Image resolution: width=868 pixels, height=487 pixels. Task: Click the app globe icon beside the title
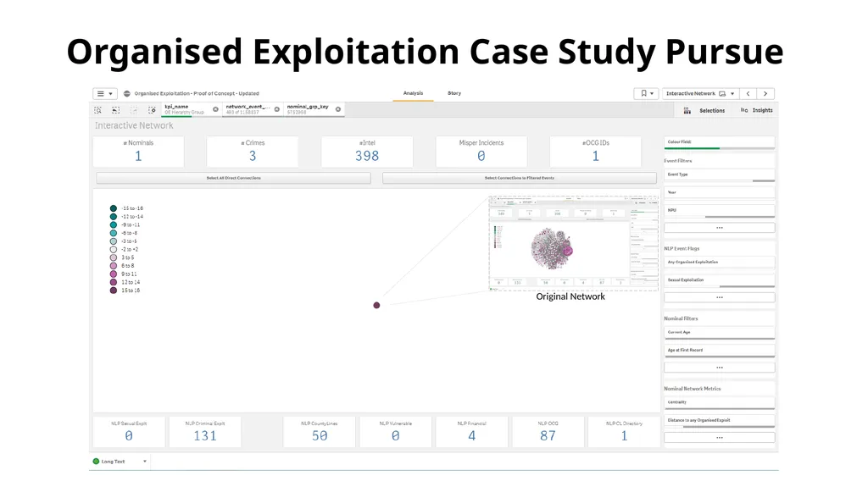[x=127, y=93]
